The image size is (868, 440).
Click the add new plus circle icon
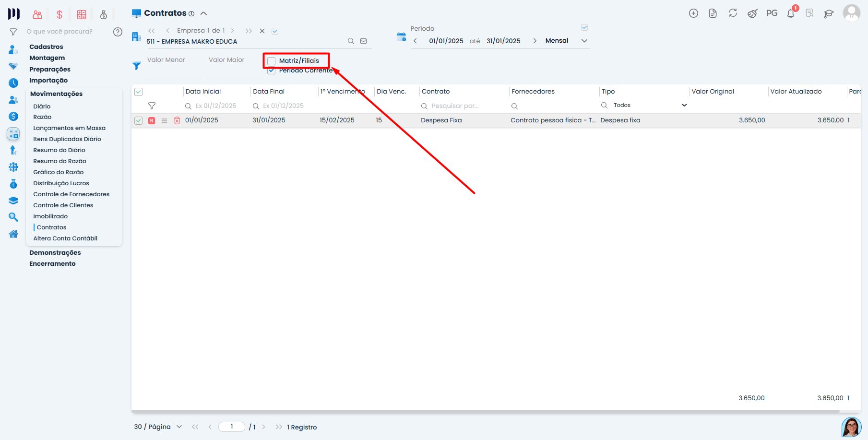[x=693, y=13]
